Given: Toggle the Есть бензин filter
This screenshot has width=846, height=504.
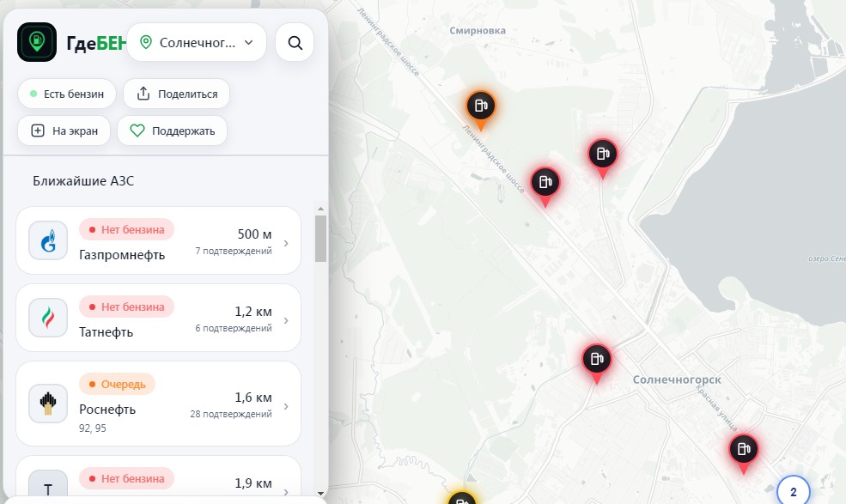Looking at the screenshot, I should click(67, 94).
